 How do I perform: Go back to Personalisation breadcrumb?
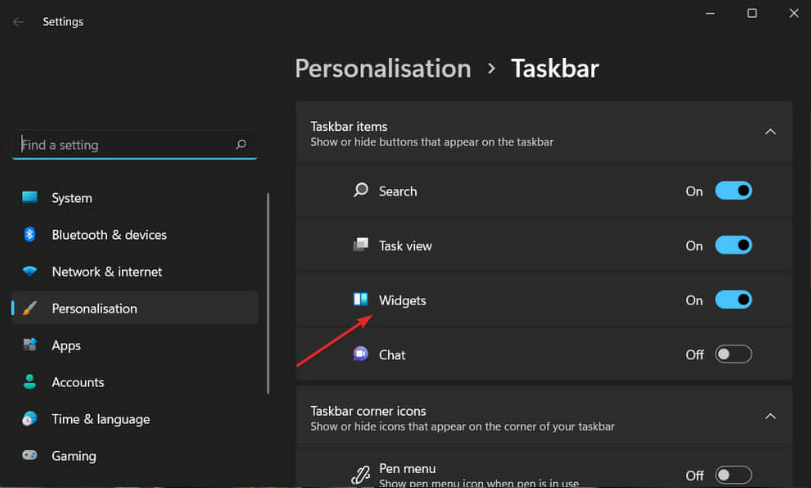point(383,68)
